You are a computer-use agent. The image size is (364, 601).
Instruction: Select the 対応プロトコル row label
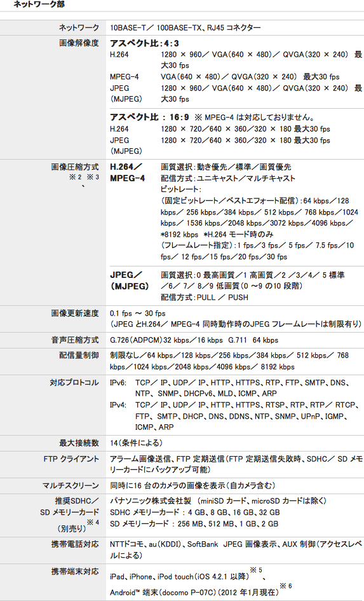click(x=74, y=382)
